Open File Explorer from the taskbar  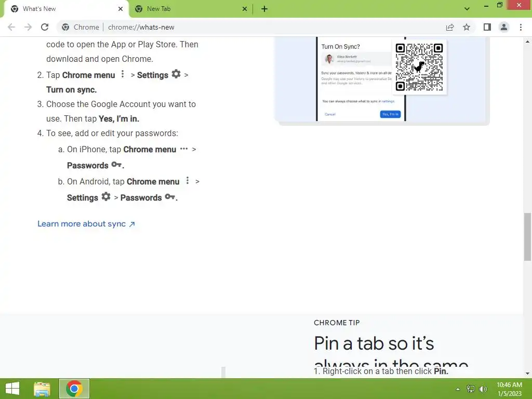(42, 389)
